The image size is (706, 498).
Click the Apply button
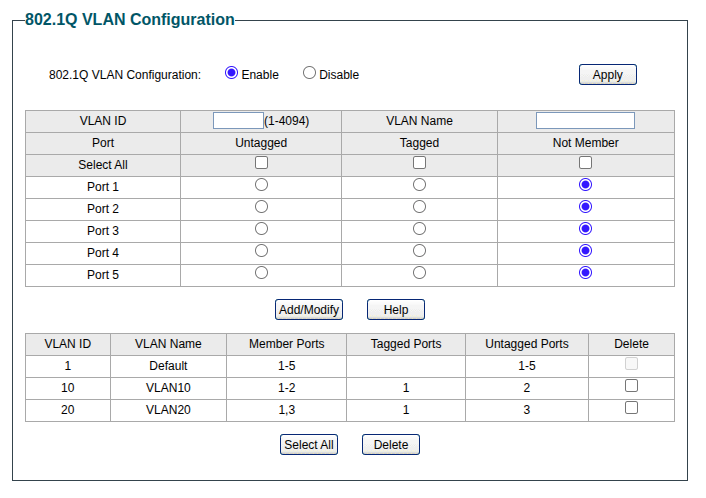point(608,75)
